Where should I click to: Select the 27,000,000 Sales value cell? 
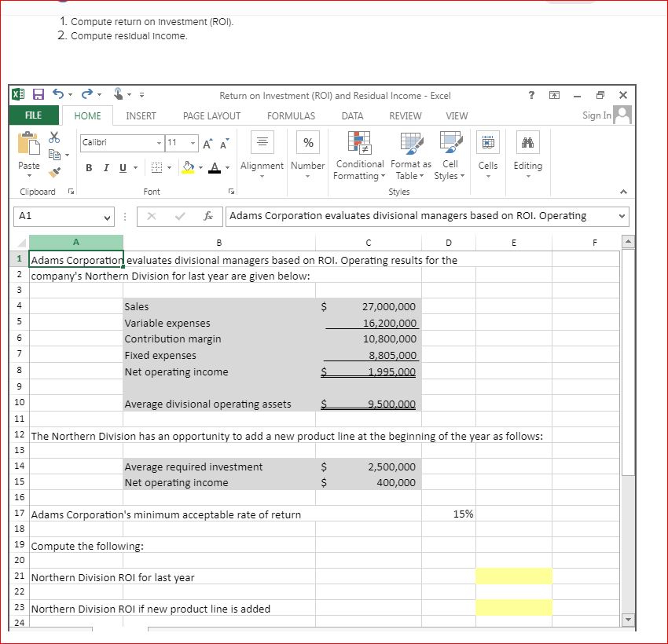[x=369, y=306]
